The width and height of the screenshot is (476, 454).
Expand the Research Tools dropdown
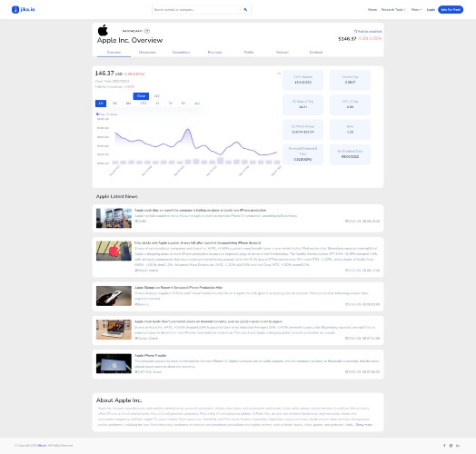393,10
